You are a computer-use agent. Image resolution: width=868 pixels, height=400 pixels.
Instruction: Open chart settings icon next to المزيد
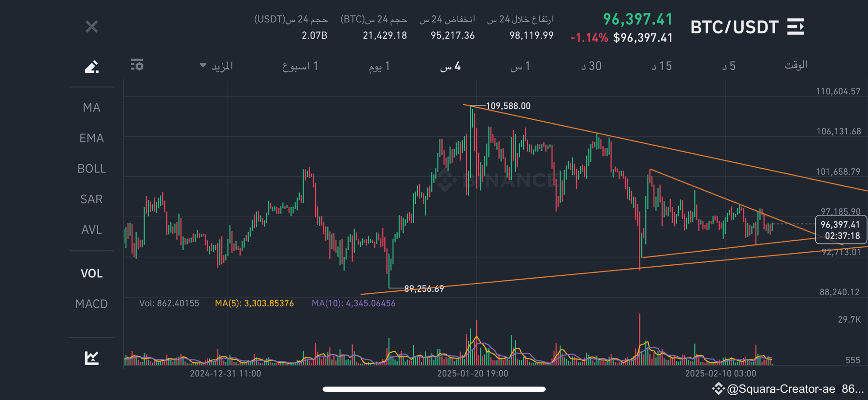137,65
